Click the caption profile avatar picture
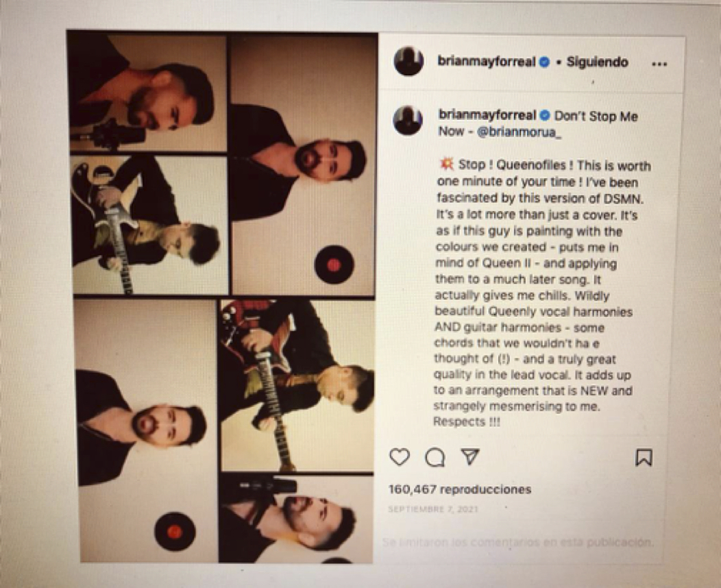Viewport: 721px width, 588px height. coord(407,121)
